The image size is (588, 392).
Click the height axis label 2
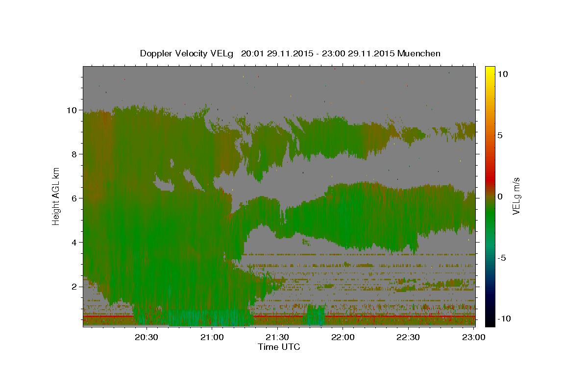point(74,287)
